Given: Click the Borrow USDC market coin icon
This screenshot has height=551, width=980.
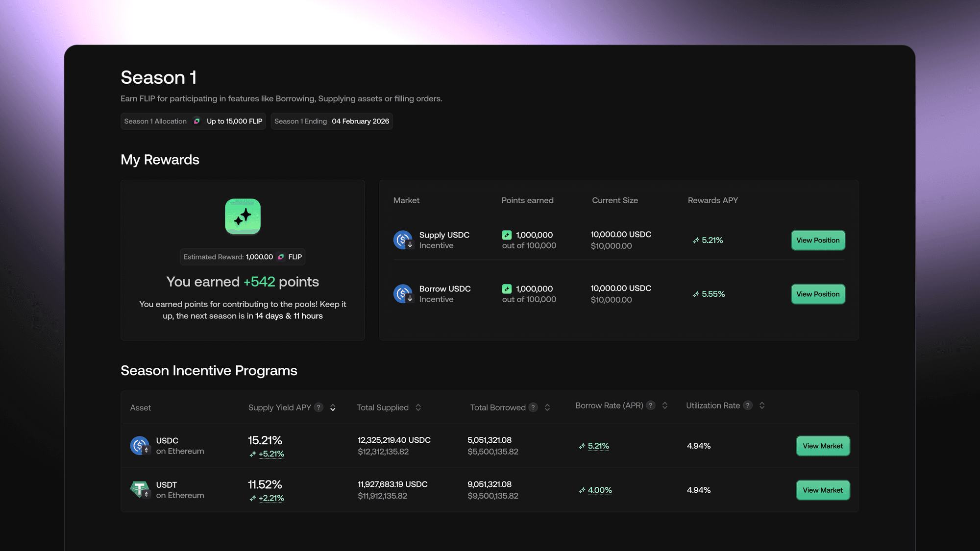Looking at the screenshot, I should 403,294.
